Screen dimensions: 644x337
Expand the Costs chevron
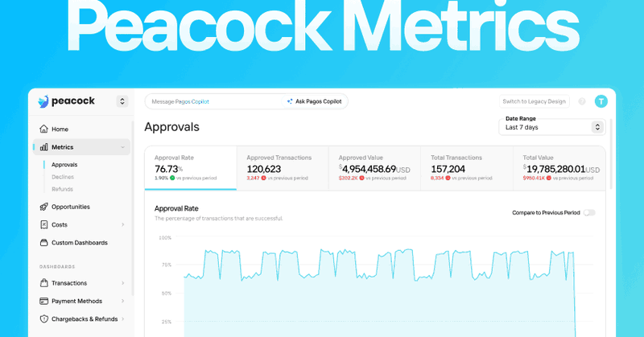point(123,224)
